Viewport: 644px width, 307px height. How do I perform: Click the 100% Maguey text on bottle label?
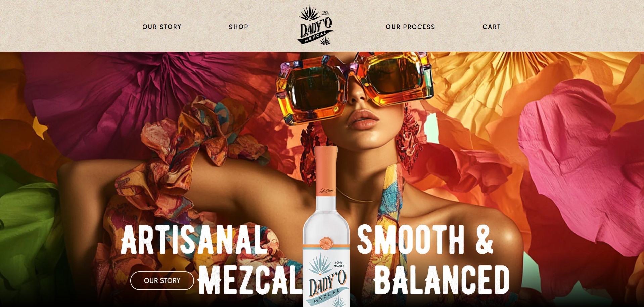click(339, 264)
